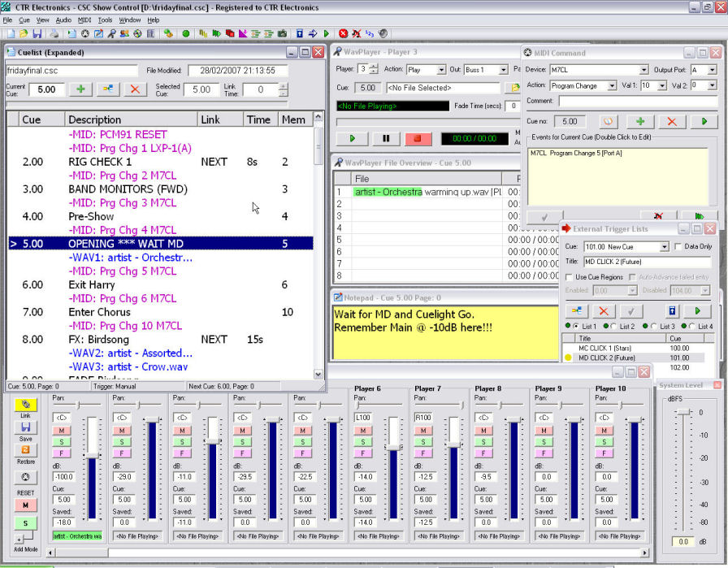
Task: Click the camera snapshot toolbar icon
Action: [282, 33]
